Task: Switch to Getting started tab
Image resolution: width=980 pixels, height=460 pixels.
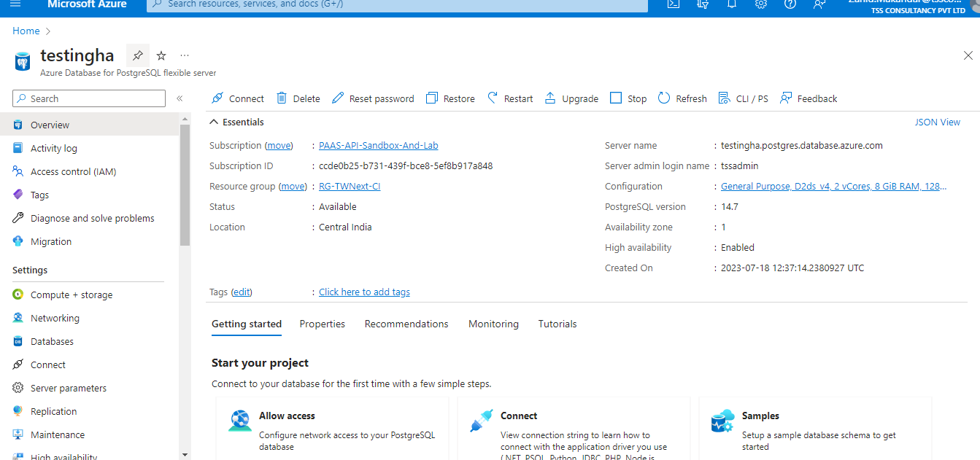Action: point(247,324)
